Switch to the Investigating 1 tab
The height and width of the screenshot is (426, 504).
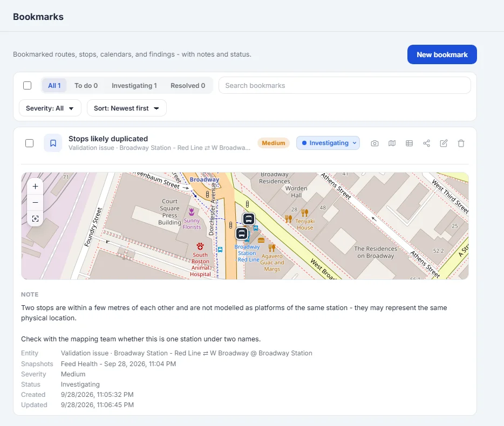134,85
